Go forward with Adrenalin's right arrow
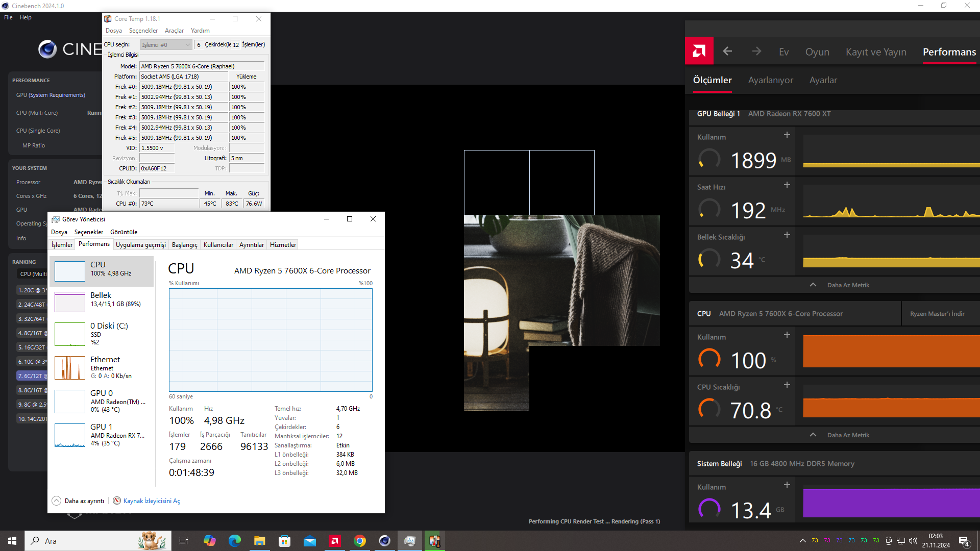Image resolution: width=980 pixels, height=551 pixels. point(756,51)
